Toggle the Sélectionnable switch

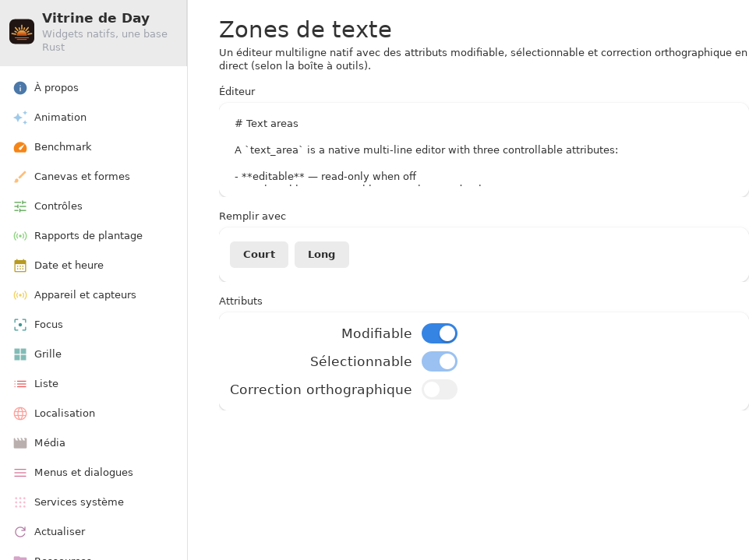[440, 361]
